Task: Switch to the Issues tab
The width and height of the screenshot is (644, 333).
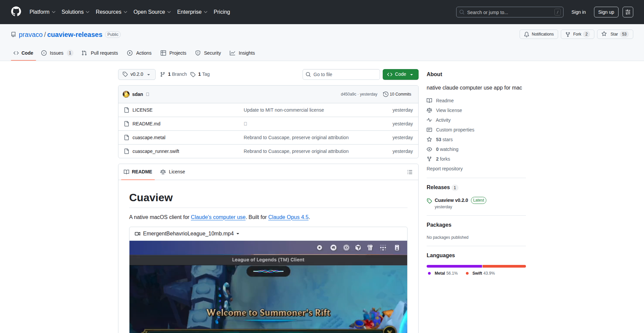Action: click(56, 53)
